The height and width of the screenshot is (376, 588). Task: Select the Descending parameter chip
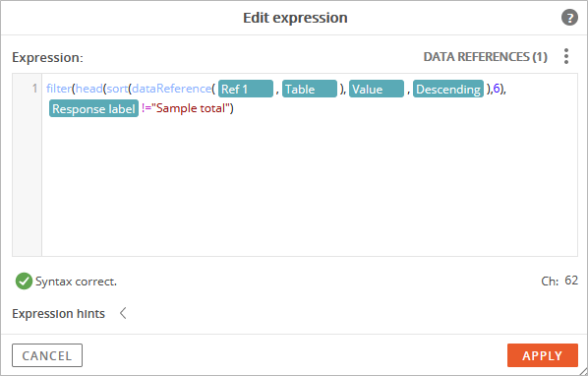tap(448, 89)
